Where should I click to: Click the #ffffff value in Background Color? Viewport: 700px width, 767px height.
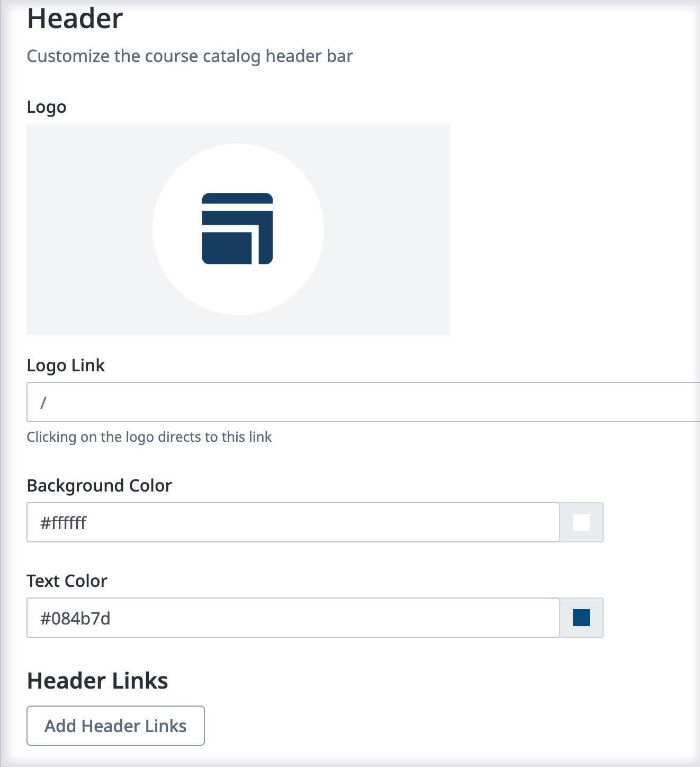pos(64,523)
